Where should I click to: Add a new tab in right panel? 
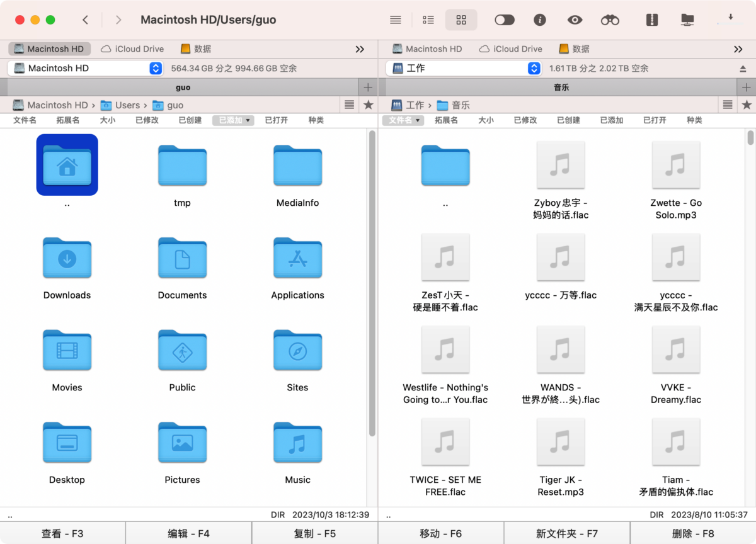[x=747, y=88]
